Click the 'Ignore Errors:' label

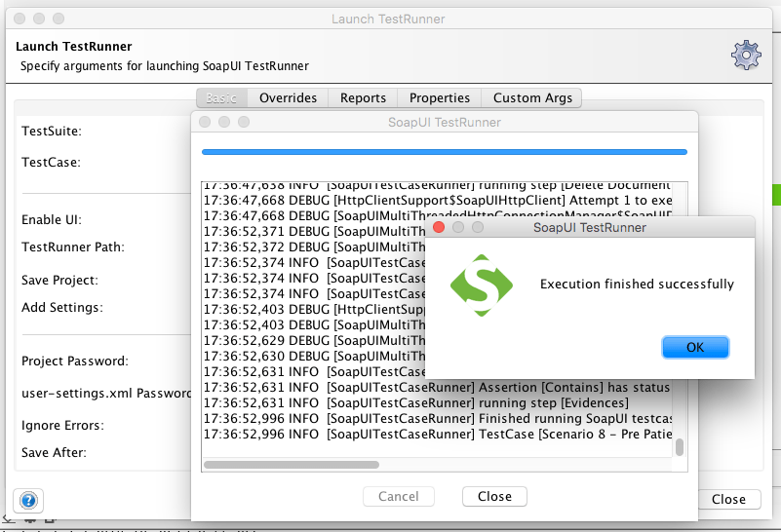62,426
